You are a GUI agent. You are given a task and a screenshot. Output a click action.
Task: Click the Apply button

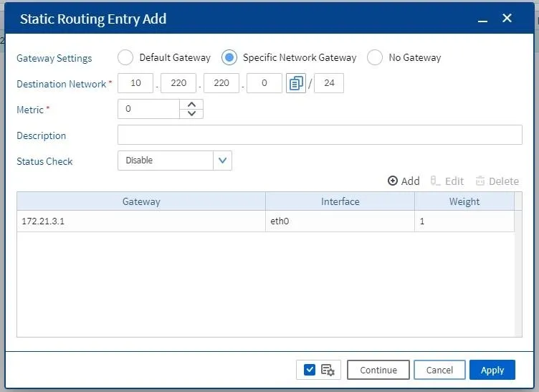coord(492,370)
